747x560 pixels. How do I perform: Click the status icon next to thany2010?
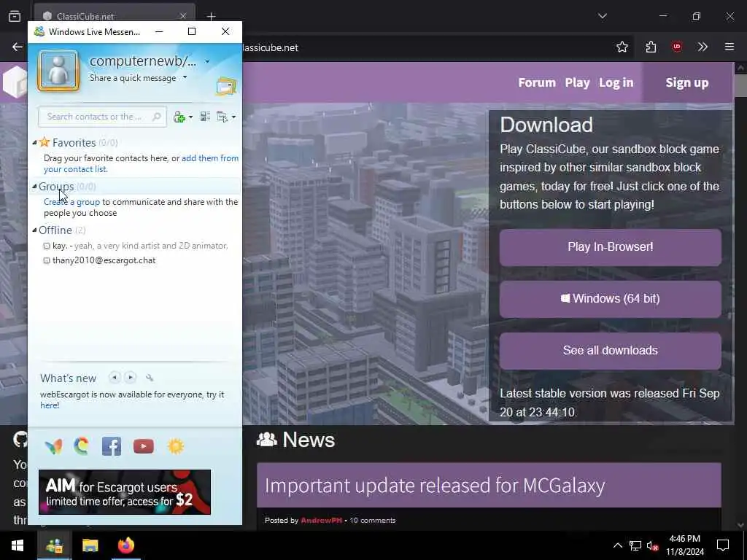pos(47,260)
